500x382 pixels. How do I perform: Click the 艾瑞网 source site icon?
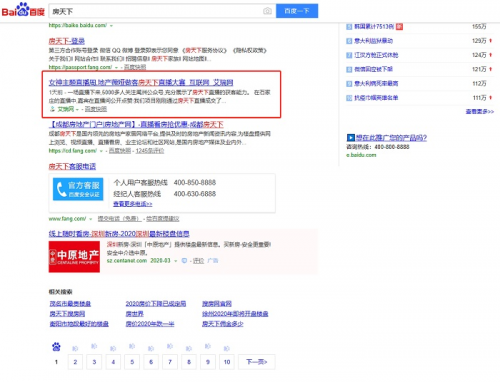pos(52,109)
